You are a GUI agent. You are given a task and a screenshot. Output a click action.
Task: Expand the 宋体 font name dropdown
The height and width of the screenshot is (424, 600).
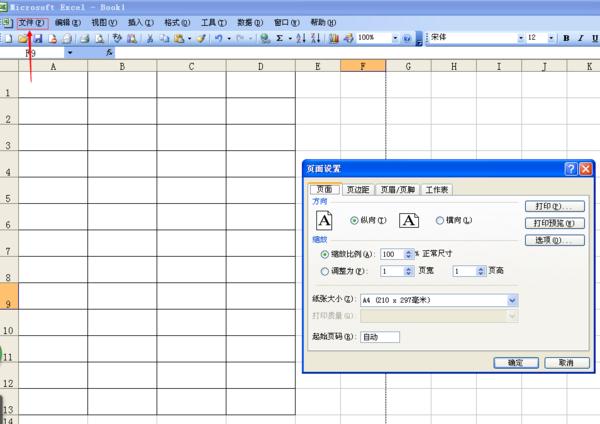point(520,38)
